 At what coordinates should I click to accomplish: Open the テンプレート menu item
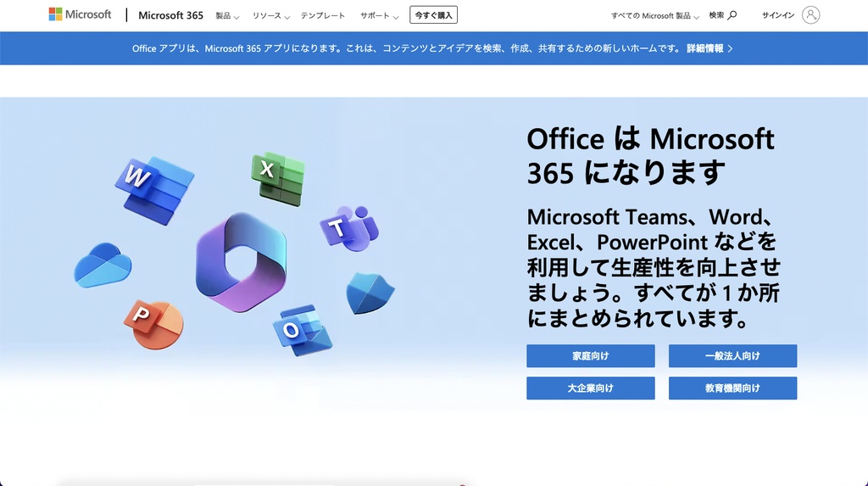(x=323, y=15)
